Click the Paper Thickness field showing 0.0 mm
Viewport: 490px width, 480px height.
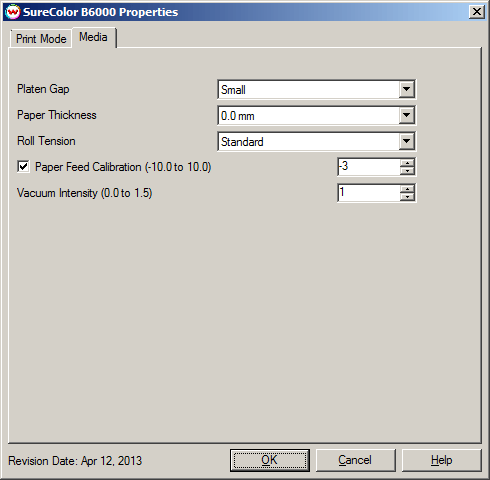click(316, 115)
